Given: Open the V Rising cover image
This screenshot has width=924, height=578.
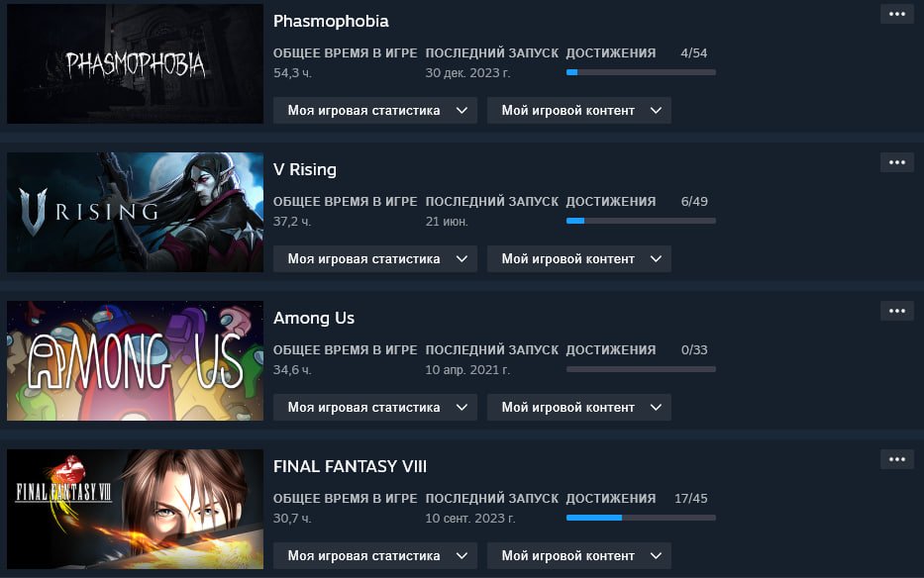Looking at the screenshot, I should (x=135, y=212).
